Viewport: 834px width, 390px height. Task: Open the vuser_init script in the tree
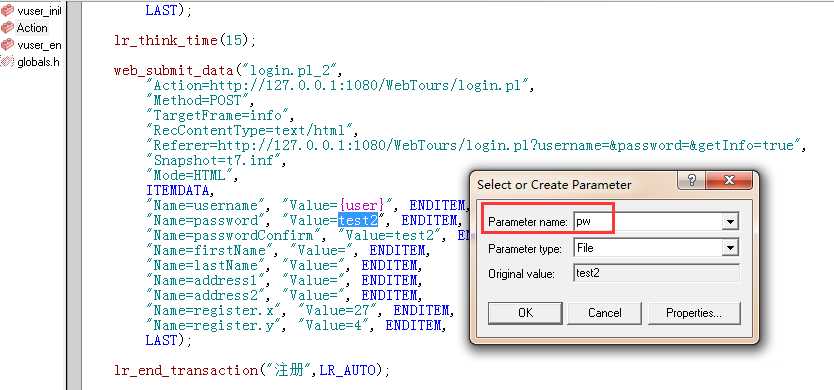click(38, 11)
